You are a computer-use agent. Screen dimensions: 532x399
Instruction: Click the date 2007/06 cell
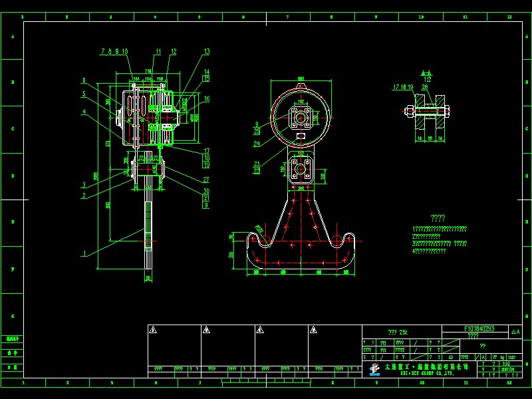507,369
